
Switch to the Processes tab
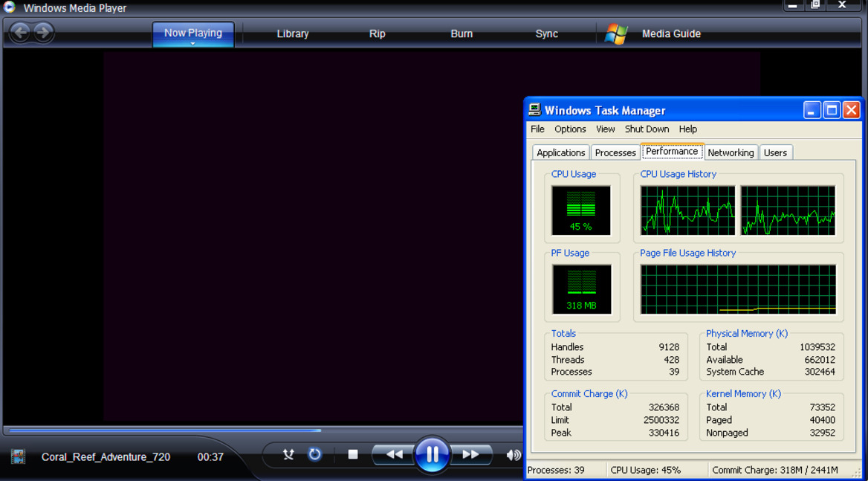click(x=615, y=152)
